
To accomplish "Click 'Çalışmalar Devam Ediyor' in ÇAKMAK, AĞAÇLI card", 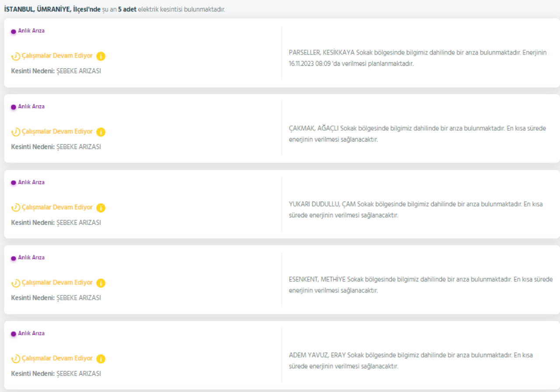I will coord(57,132).
